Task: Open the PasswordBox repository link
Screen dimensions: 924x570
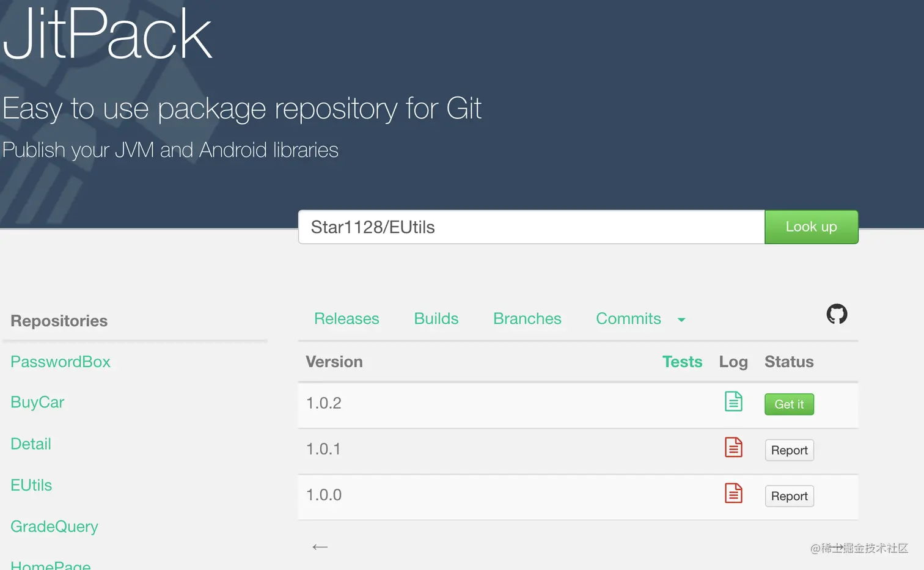Action: pyautogui.click(x=61, y=362)
